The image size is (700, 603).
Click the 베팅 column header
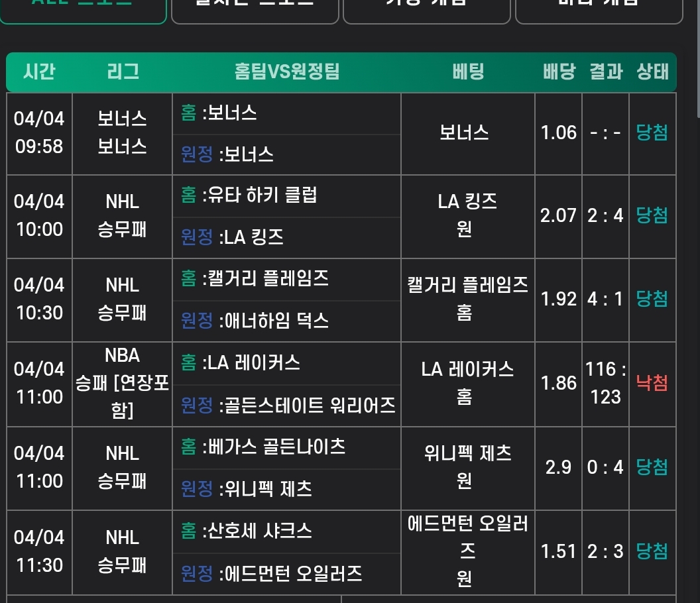point(468,72)
